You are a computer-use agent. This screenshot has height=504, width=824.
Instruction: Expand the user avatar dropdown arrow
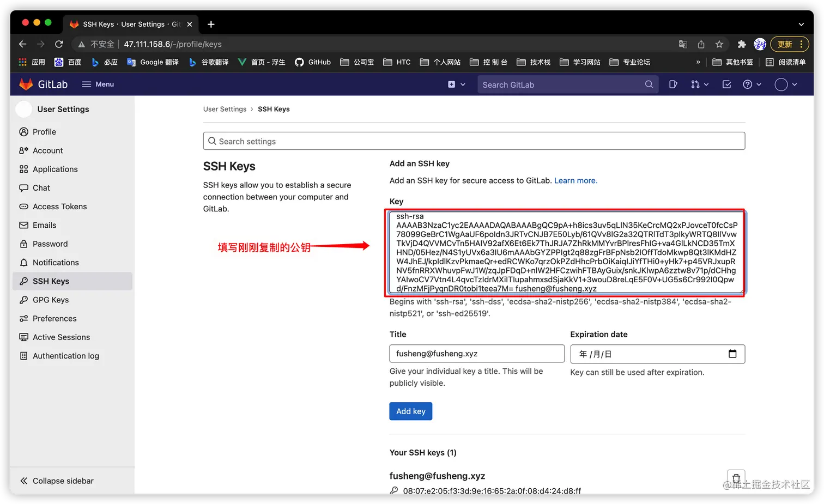(x=795, y=84)
